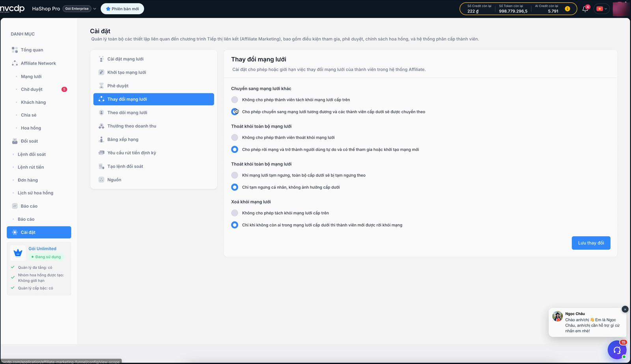This screenshot has height=364, width=631.
Task: Go to Hoa hồng sidebar item
Action: click(31, 128)
